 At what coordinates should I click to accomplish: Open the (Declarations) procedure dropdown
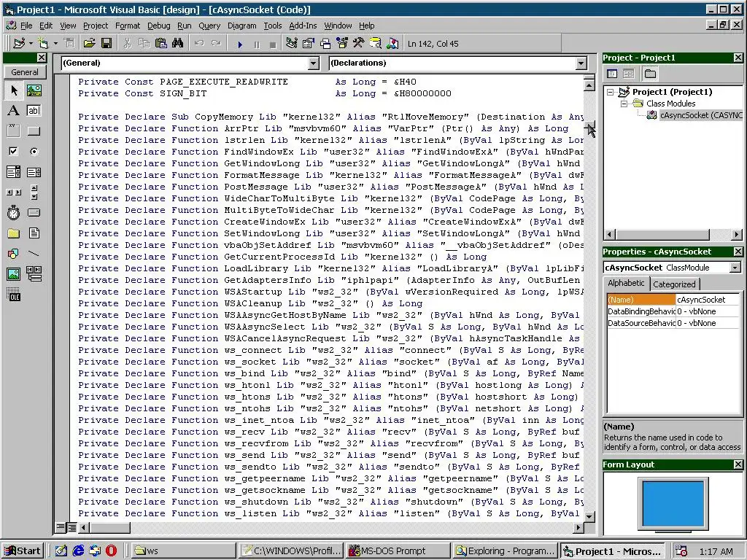tap(581, 63)
